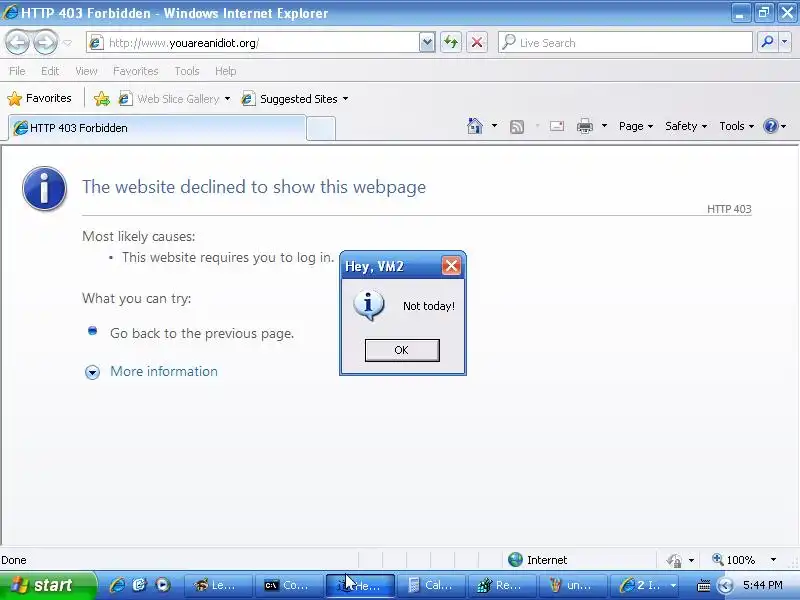Click the 'Not today!' message text
The image size is (800, 600).
tap(429, 306)
